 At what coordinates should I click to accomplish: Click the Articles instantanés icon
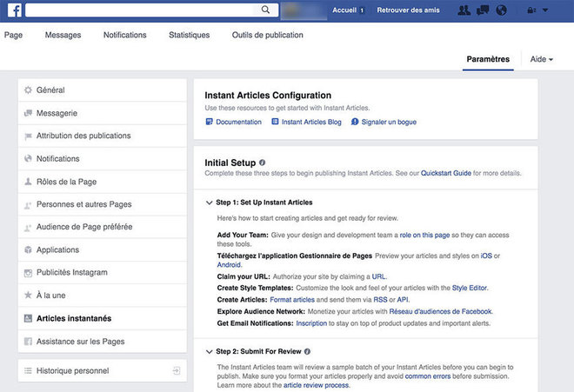coord(28,318)
